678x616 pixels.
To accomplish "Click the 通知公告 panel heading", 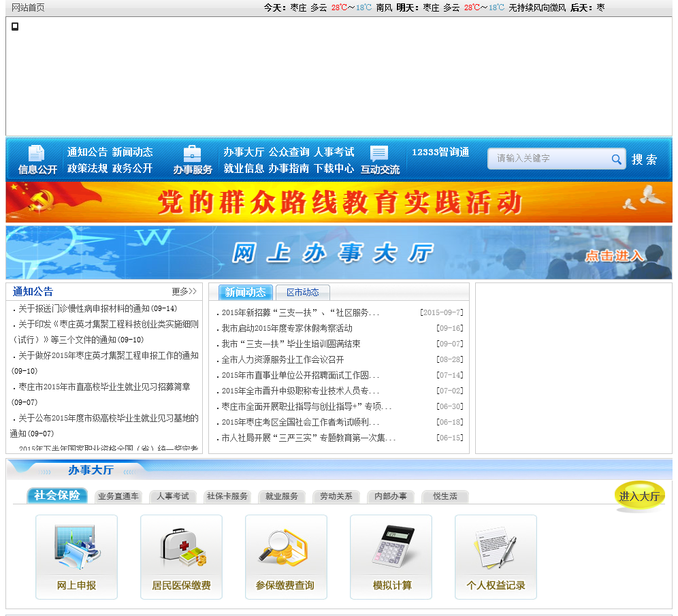I will [x=33, y=291].
